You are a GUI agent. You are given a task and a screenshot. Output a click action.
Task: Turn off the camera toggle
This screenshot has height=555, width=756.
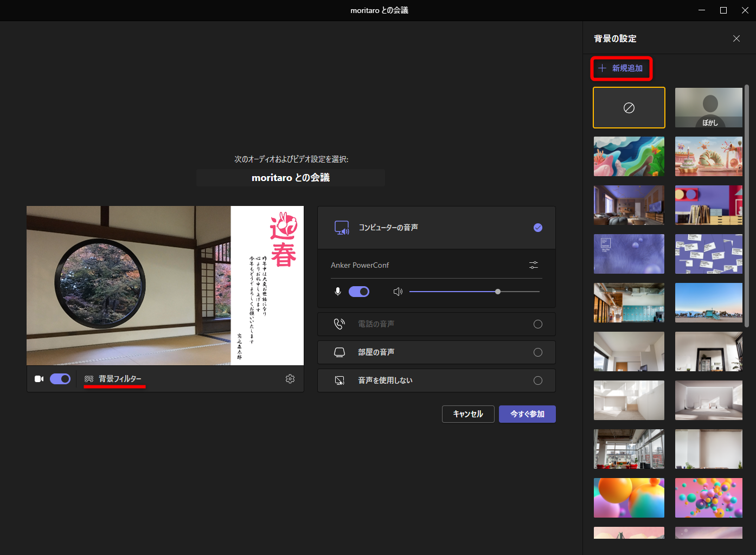[60, 378]
